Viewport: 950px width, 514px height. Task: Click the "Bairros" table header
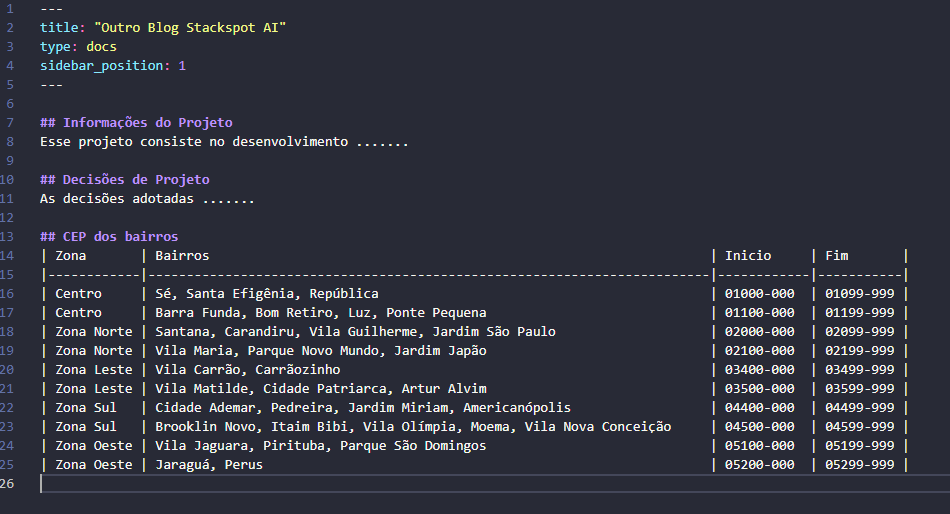coord(182,256)
